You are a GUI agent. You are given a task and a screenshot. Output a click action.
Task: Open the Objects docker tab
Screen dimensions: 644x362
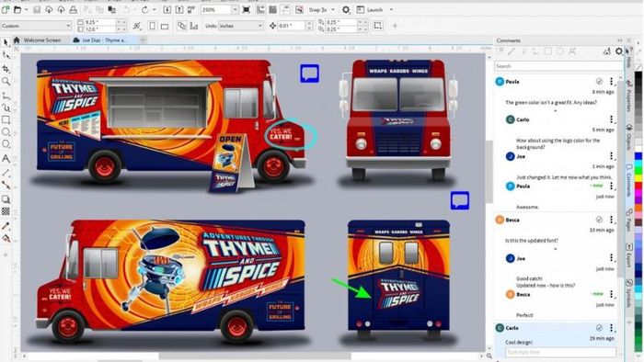(x=628, y=137)
